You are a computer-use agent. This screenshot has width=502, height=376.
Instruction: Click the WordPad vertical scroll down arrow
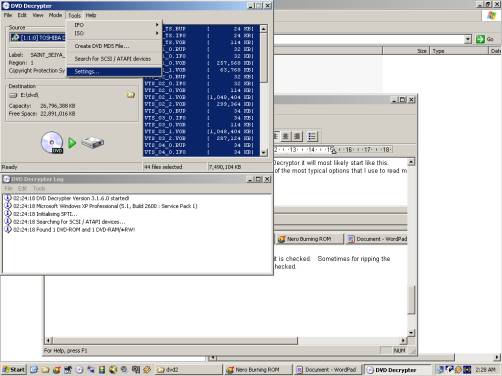[x=412, y=332]
